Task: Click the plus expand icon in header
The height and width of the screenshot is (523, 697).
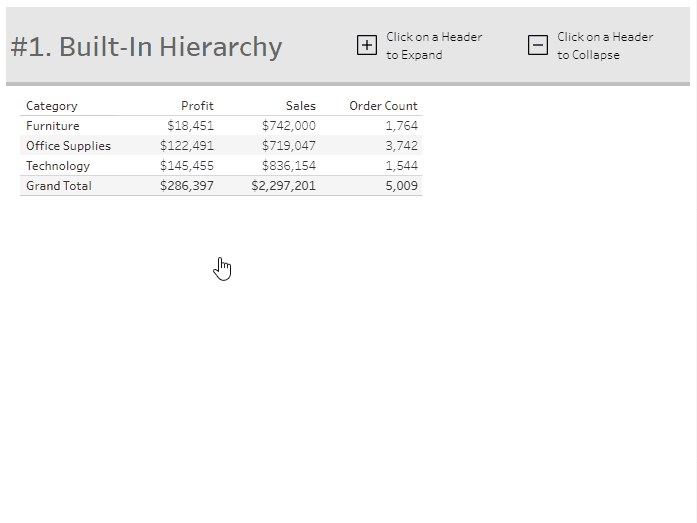Action: [x=367, y=45]
